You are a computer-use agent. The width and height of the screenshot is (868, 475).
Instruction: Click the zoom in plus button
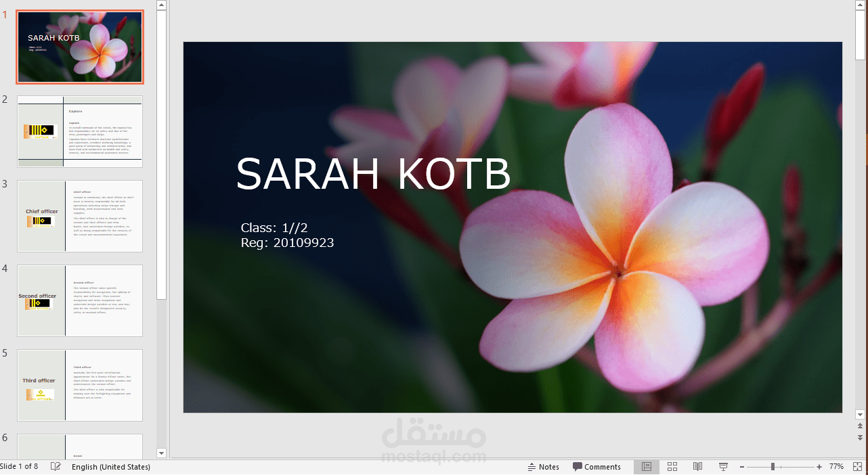coord(819,467)
